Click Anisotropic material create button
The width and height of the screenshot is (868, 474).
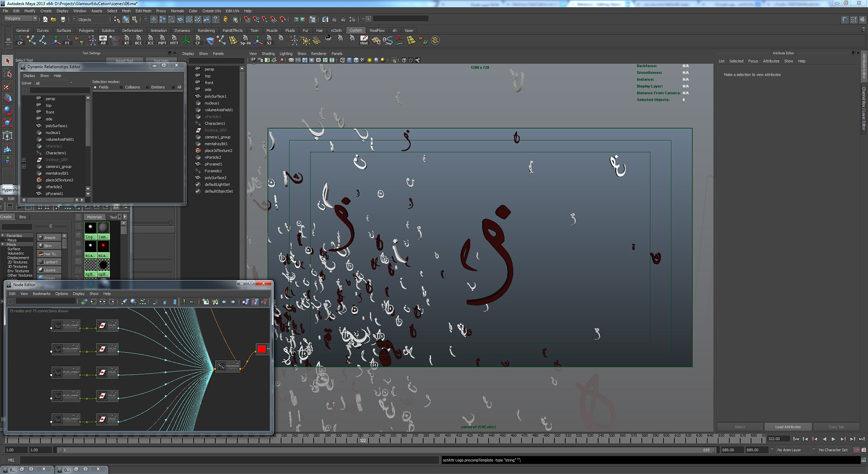pyautogui.click(x=49, y=238)
